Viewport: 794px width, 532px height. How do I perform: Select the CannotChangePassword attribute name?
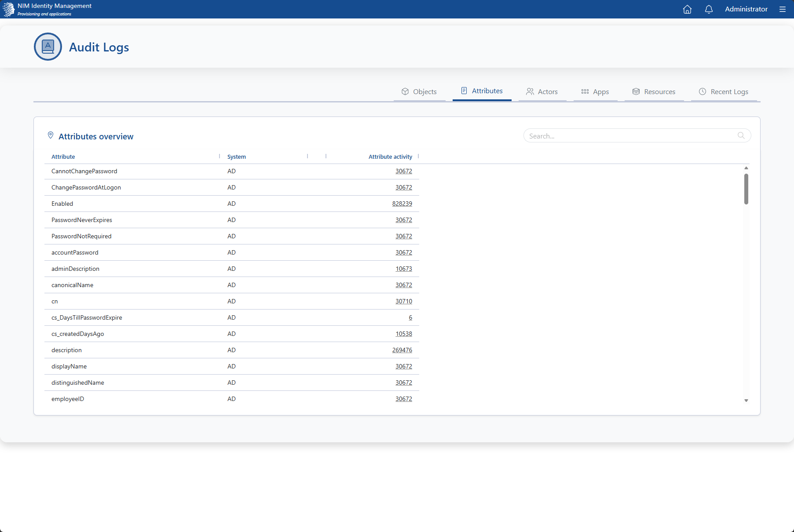point(84,171)
